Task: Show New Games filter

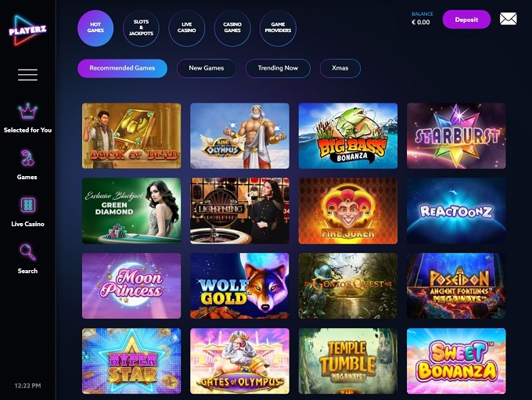Action: [207, 68]
